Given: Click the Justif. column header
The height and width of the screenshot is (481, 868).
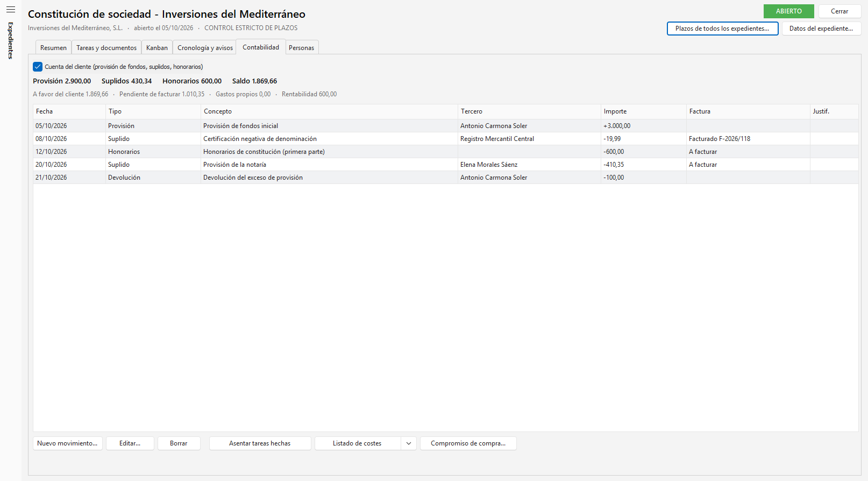Looking at the screenshot, I should click(834, 111).
